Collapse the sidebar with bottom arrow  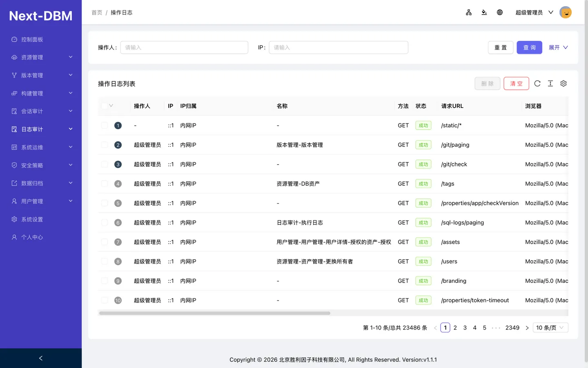point(41,358)
